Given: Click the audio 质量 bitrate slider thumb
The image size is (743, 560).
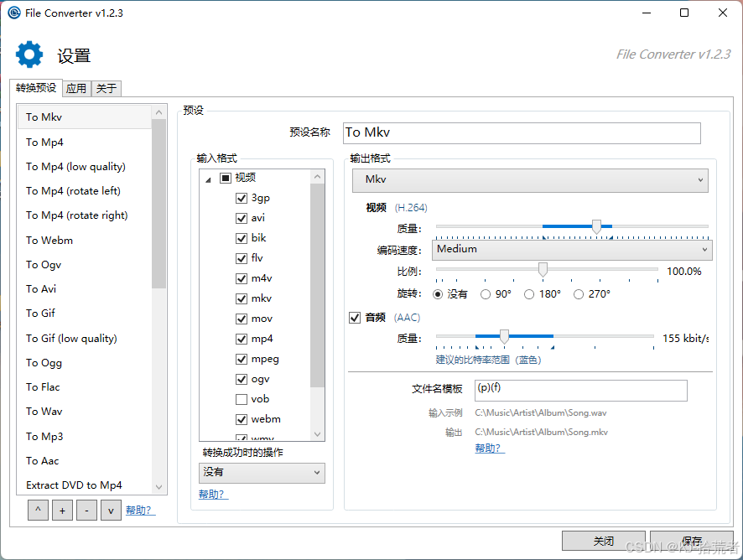Looking at the screenshot, I should tap(504, 336).
